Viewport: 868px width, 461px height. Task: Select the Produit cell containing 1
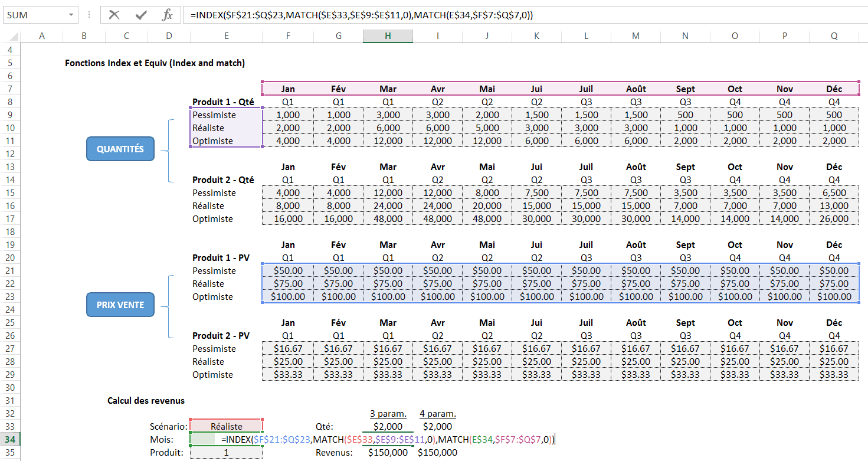[227, 452]
